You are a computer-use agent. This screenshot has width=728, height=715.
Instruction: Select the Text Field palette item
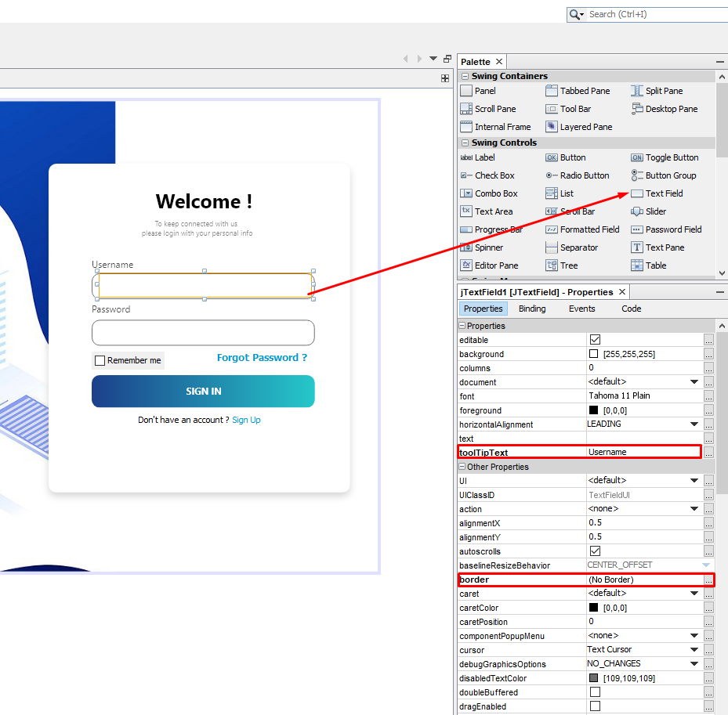point(659,193)
